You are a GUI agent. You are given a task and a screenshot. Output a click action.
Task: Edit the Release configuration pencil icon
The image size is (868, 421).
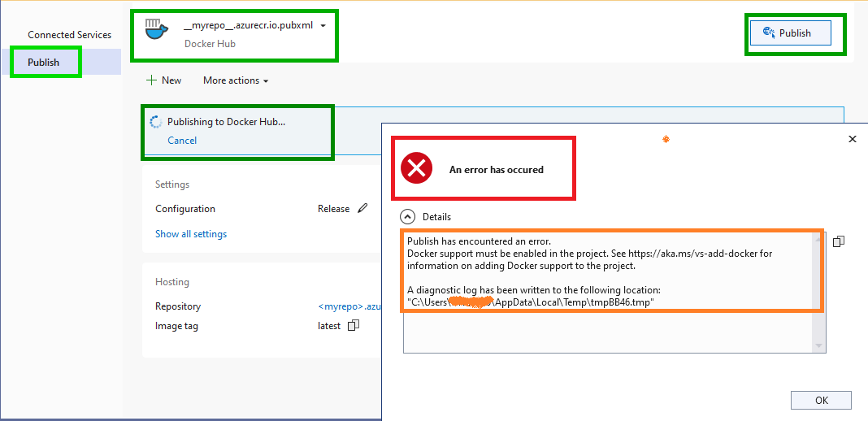click(x=362, y=209)
